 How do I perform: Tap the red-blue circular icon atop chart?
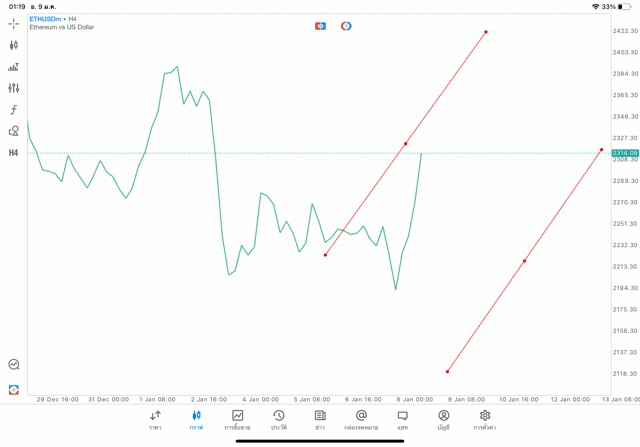point(346,26)
